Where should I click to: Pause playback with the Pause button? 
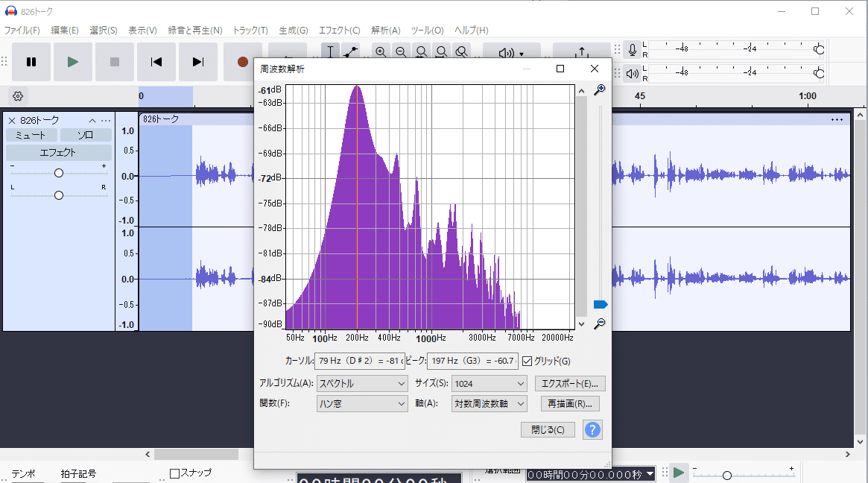pos(31,62)
